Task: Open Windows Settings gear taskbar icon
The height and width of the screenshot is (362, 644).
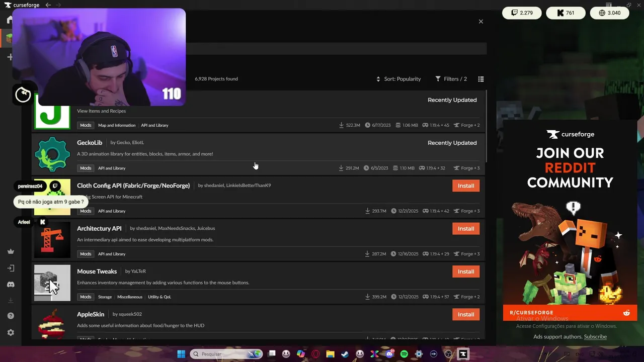Action: point(419,354)
